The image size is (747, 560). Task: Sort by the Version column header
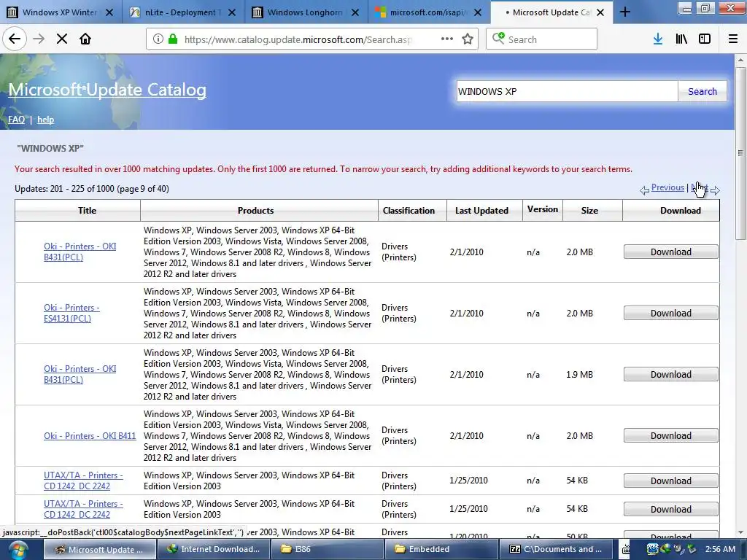tap(543, 209)
